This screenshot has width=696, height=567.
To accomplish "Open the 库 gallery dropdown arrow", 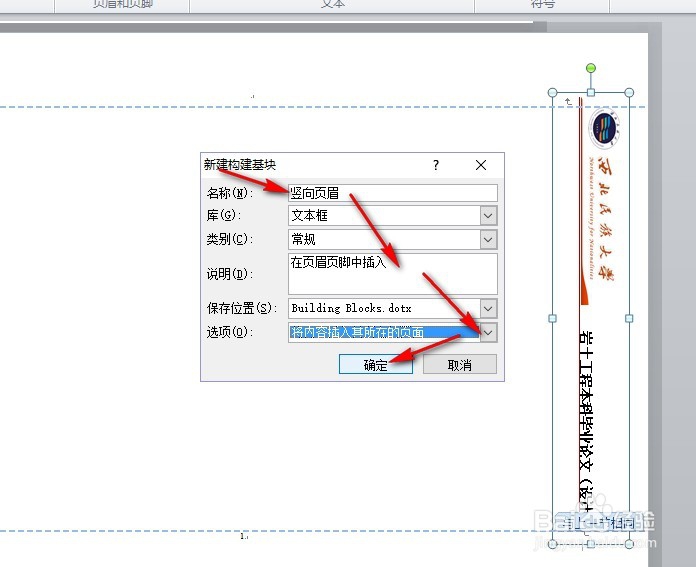I will pyautogui.click(x=488, y=216).
